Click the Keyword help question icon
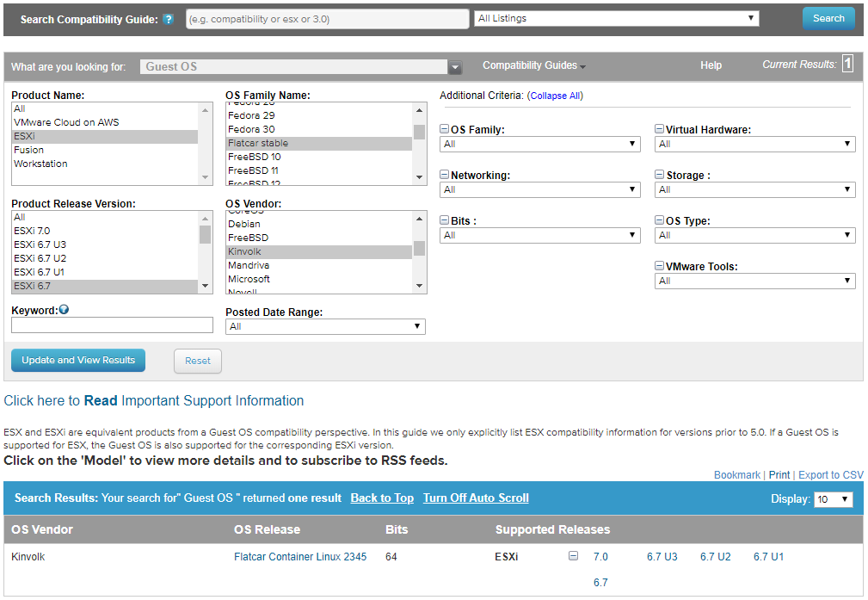 tap(64, 310)
